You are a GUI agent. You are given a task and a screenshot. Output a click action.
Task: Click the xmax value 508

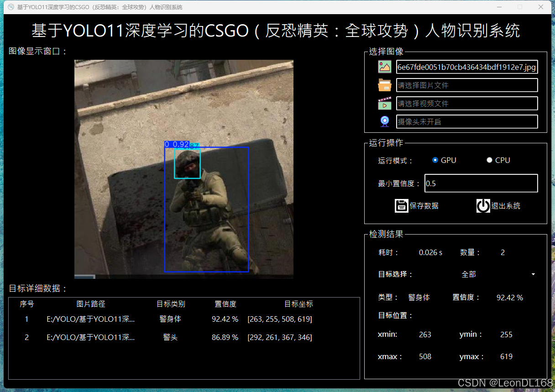[x=425, y=356]
